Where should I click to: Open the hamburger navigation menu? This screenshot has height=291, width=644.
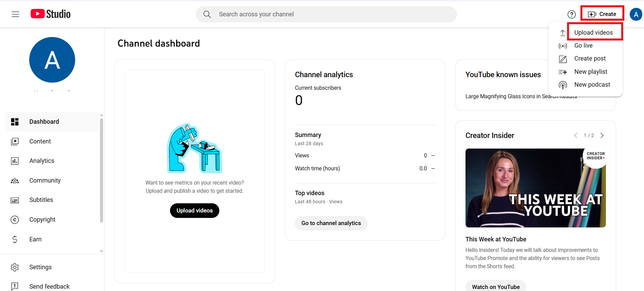pyautogui.click(x=15, y=14)
